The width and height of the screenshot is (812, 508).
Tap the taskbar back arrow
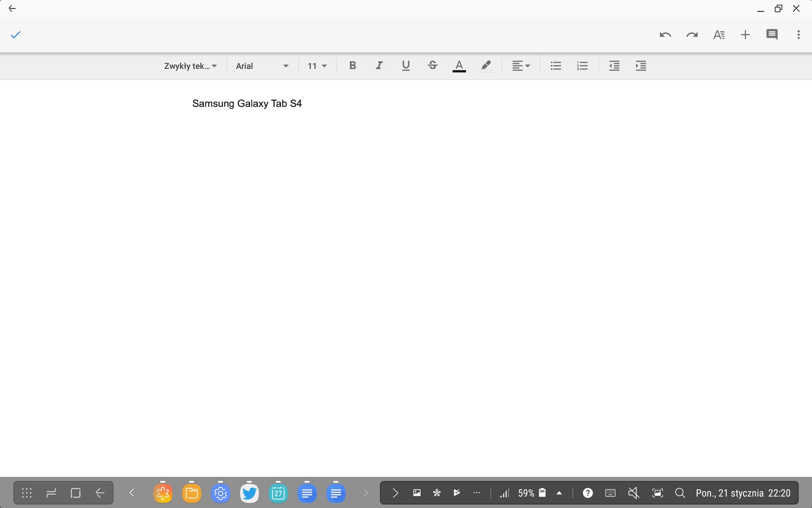coord(100,493)
